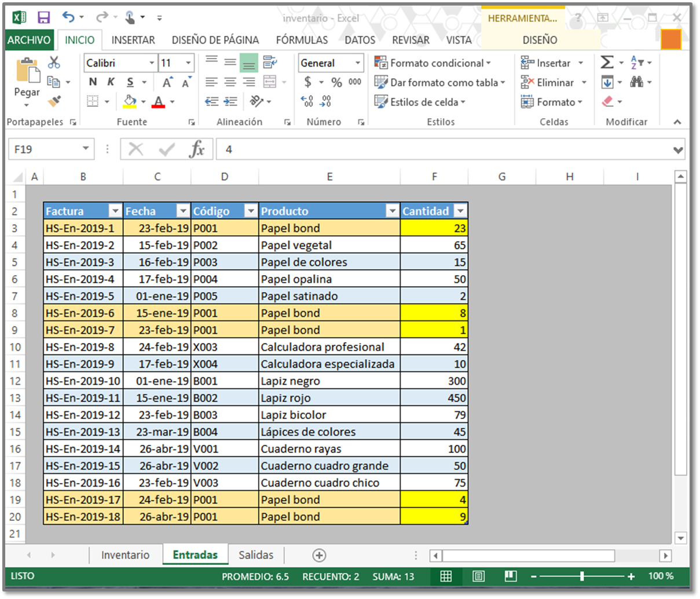This screenshot has width=700, height=599.
Task: Switch to Page Layout view in status bar
Action: point(478,576)
